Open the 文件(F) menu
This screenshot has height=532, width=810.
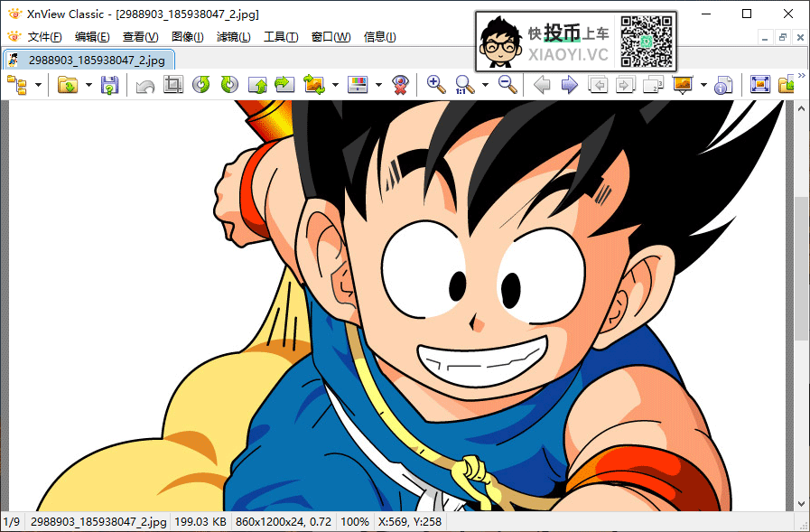(44, 37)
